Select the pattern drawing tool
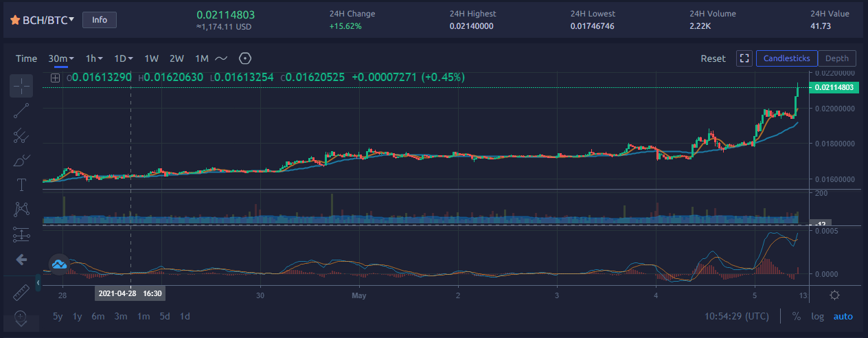 (21, 209)
